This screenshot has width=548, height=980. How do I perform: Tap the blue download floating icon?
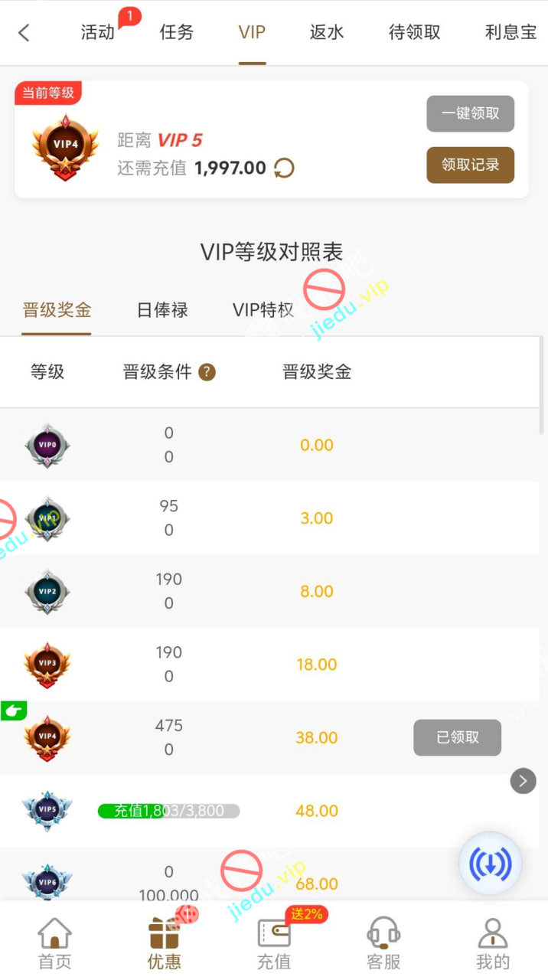(490, 864)
